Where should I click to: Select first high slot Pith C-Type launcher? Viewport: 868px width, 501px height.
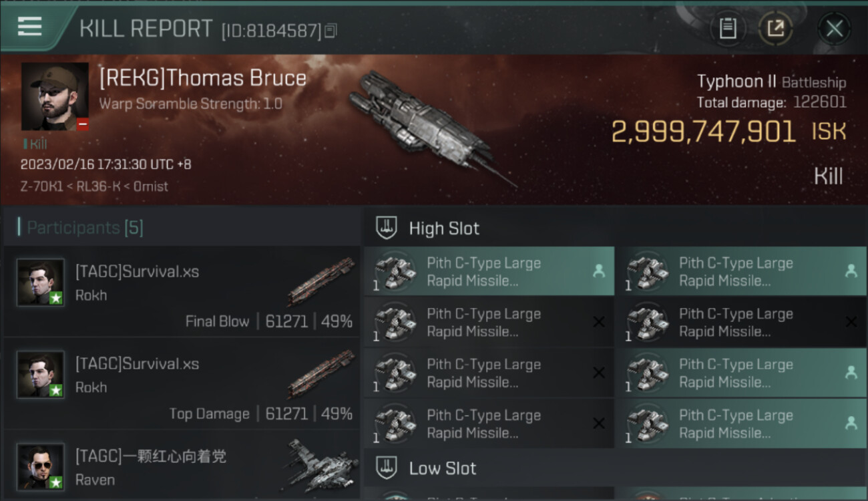487,271
